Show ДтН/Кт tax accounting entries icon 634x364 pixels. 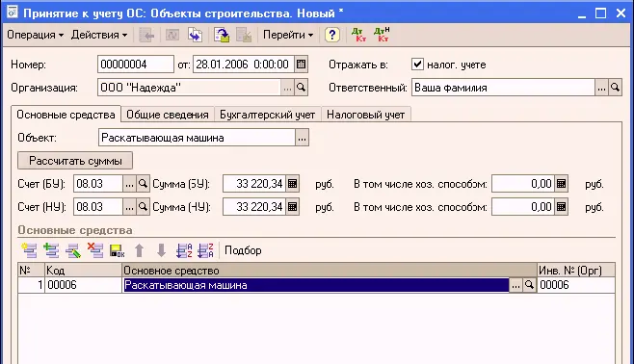[382, 35]
